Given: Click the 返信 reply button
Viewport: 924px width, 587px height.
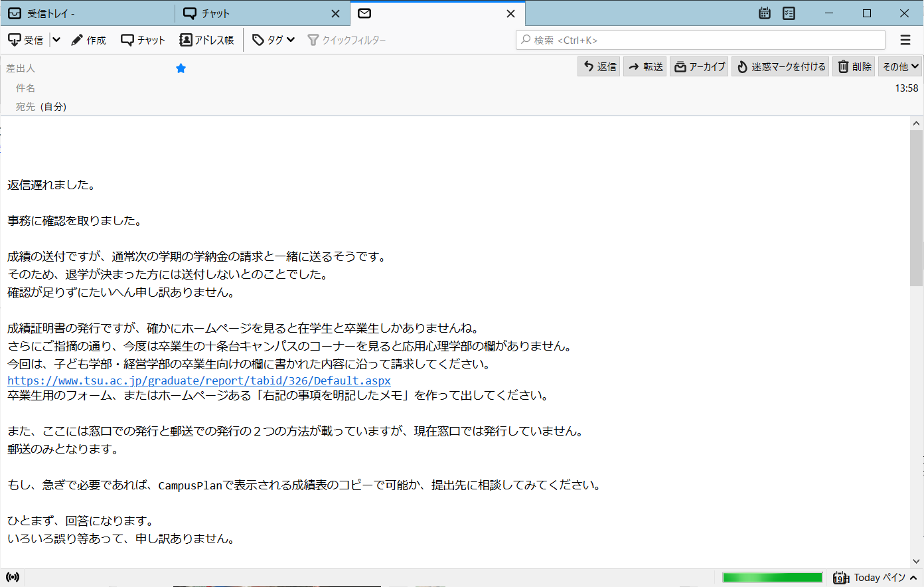Looking at the screenshot, I should [x=599, y=66].
